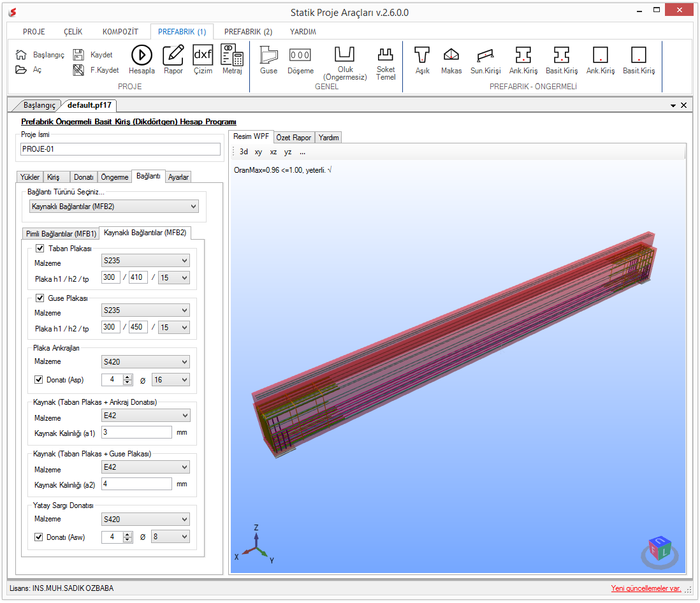Viewport: 700px width, 603px height.
Task: Switch viewport to xz view
Action: point(273,152)
